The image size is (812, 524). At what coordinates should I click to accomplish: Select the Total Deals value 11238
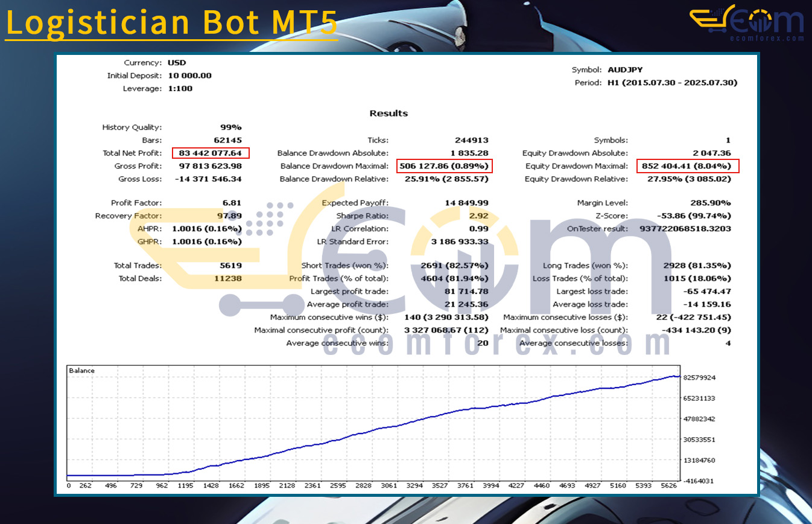pyautogui.click(x=228, y=279)
